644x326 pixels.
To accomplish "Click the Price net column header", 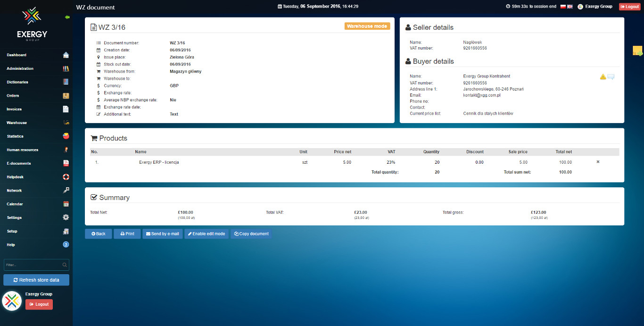I will click(x=342, y=152).
